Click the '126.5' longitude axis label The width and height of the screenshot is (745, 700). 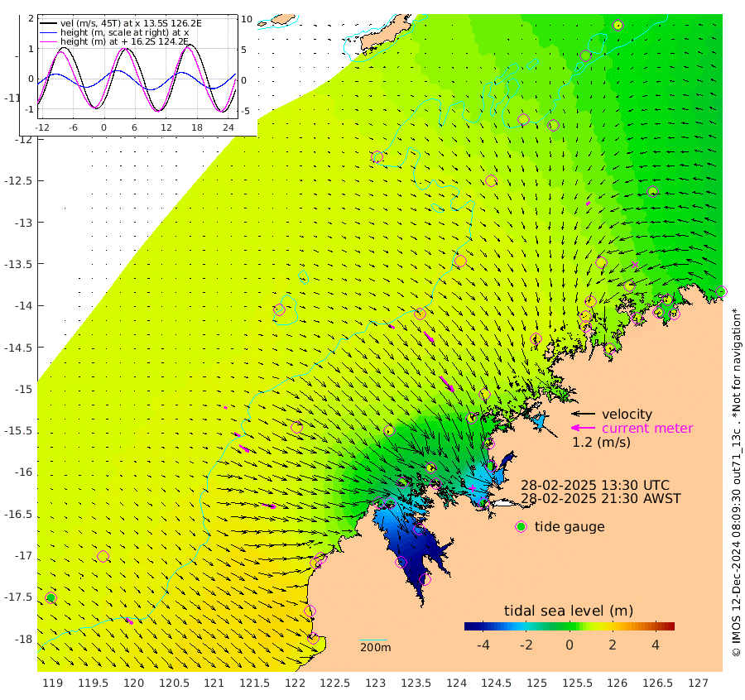pos(657,683)
